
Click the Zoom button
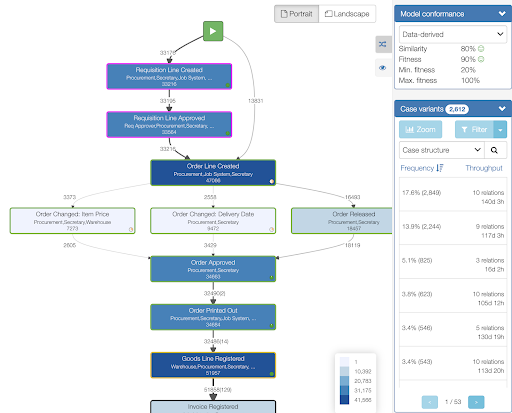pyautogui.click(x=421, y=129)
